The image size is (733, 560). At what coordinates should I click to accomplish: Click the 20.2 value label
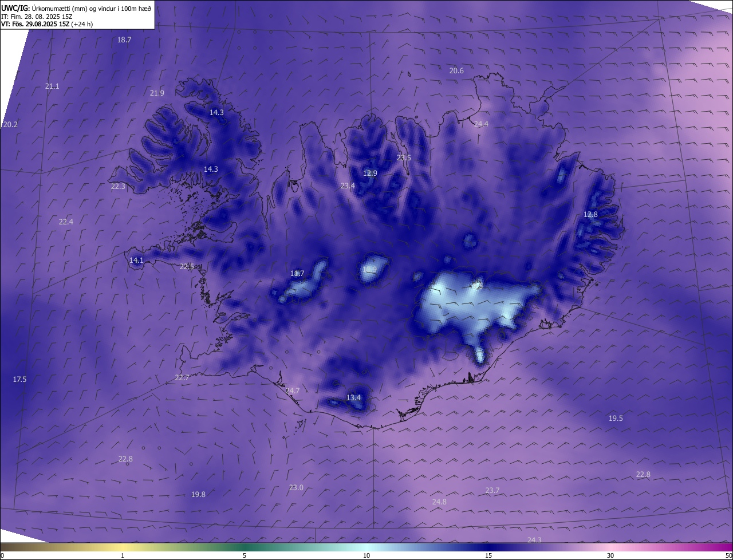click(10, 124)
